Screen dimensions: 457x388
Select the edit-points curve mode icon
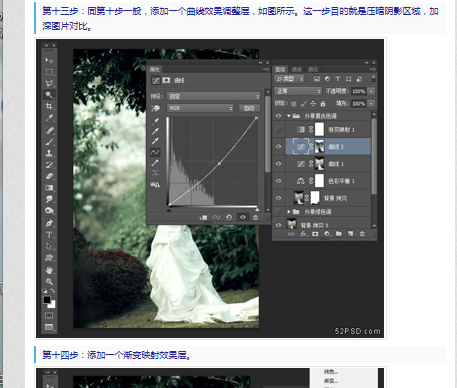click(155, 152)
